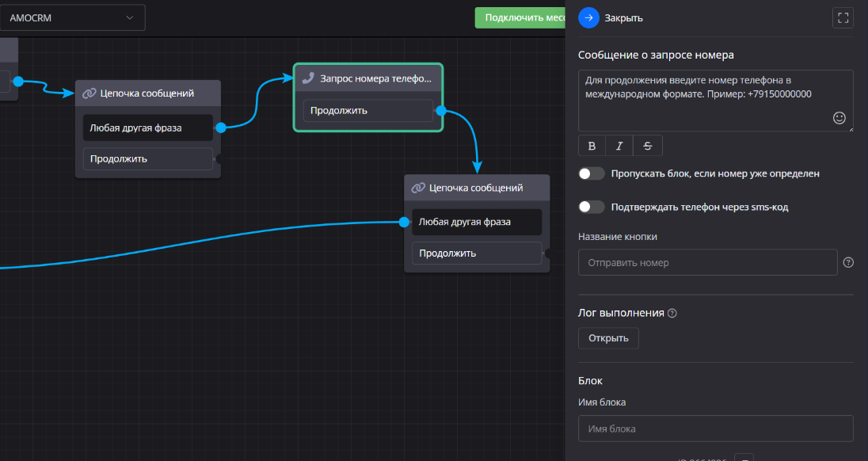Select Любая другая фраза in lower-right Цепочка block
The image size is (868, 461).
[x=476, y=222]
